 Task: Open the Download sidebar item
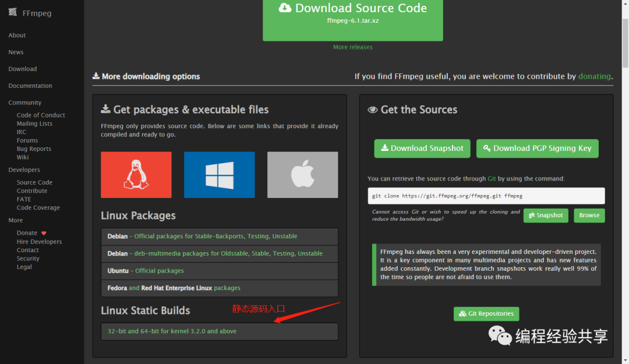23,69
